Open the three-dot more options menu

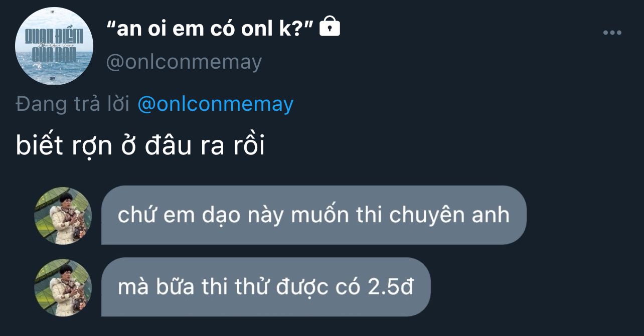click(x=612, y=33)
